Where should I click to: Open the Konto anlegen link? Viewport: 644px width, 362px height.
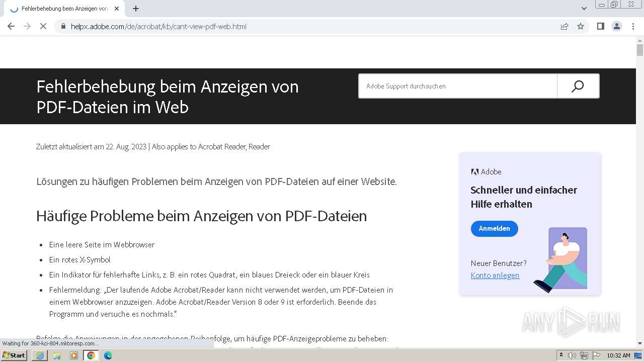(x=495, y=275)
